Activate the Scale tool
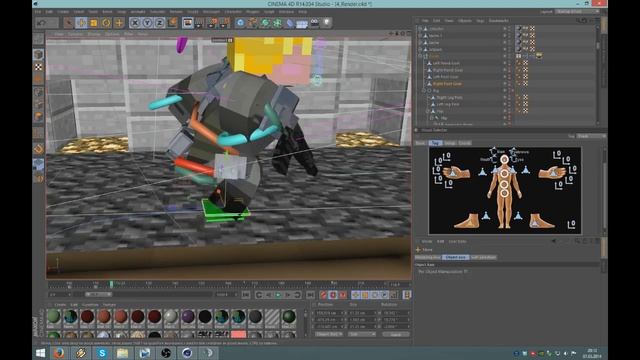640x360 pixels. tap(93, 23)
